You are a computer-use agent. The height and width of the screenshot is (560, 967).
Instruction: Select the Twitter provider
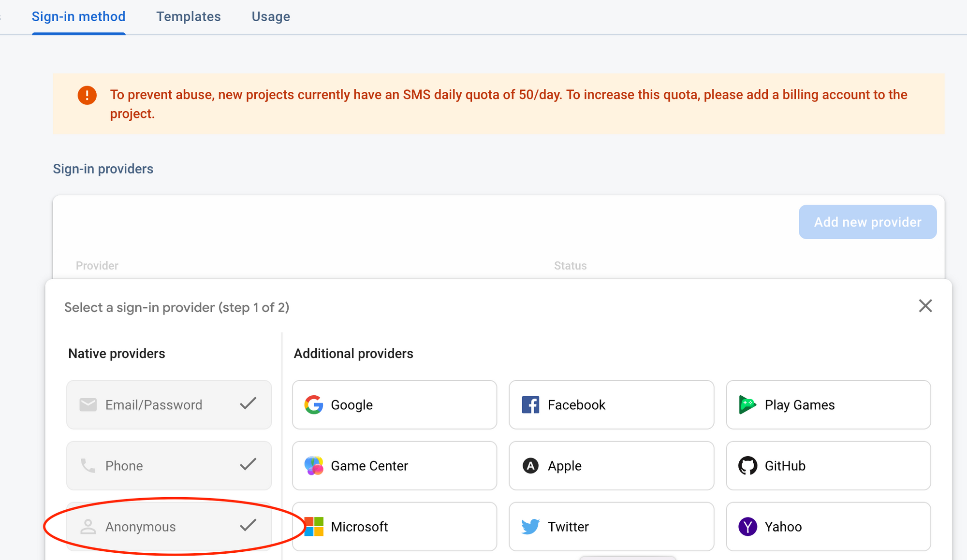611,526
